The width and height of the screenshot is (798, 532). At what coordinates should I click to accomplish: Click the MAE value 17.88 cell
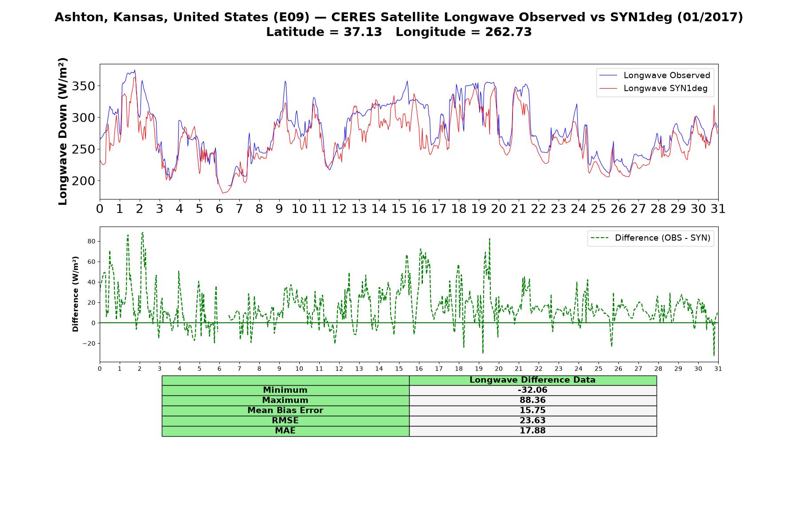(532, 431)
